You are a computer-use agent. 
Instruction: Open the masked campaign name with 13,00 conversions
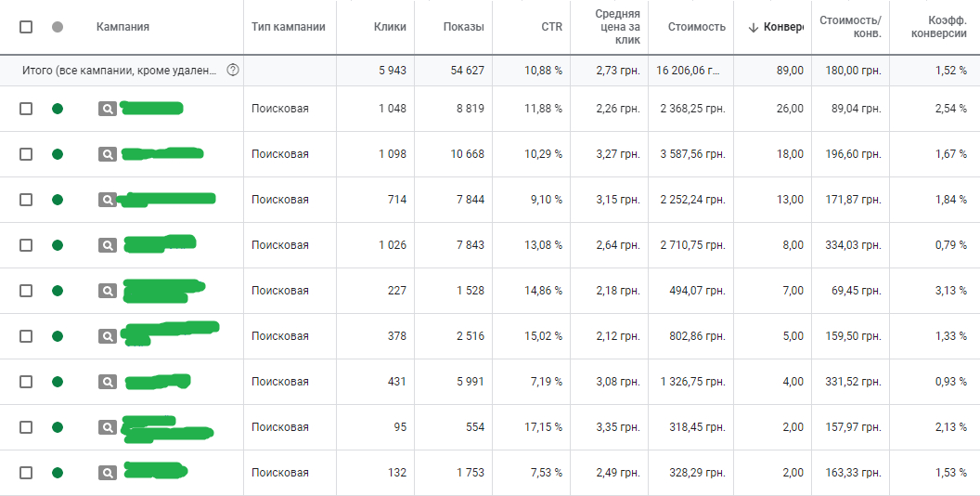point(167,200)
